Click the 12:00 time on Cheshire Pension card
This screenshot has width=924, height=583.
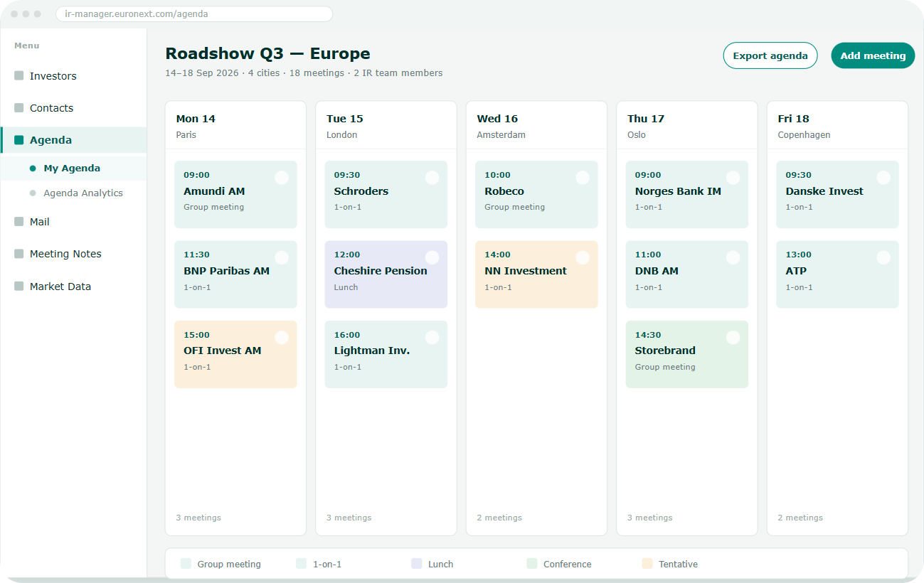(x=347, y=255)
